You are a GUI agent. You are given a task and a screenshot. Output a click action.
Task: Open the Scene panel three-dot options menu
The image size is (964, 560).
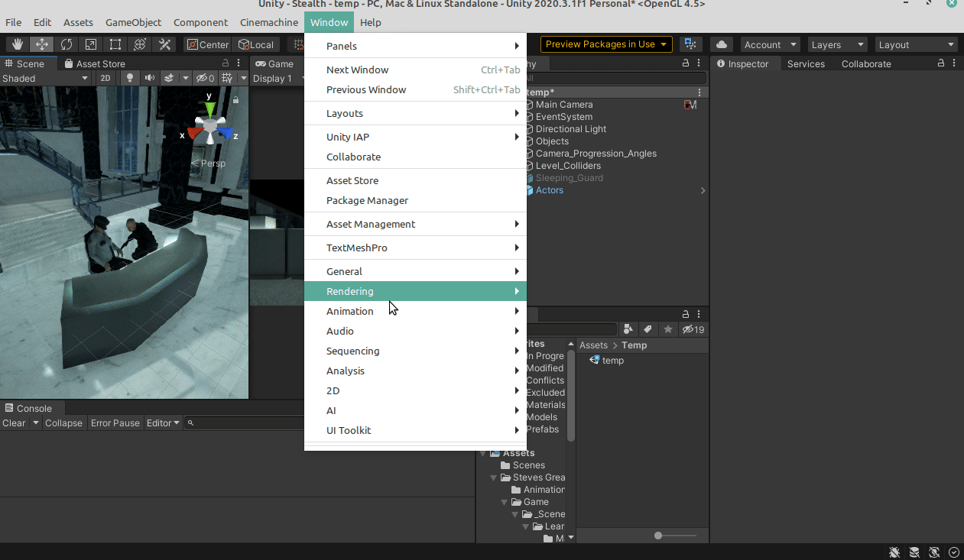[239, 63]
